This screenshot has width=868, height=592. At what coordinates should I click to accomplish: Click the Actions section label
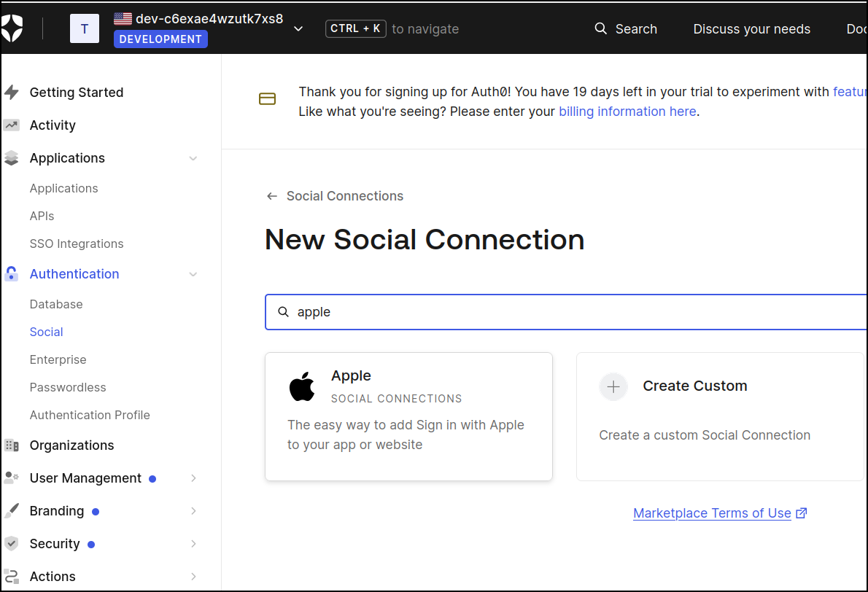53,577
